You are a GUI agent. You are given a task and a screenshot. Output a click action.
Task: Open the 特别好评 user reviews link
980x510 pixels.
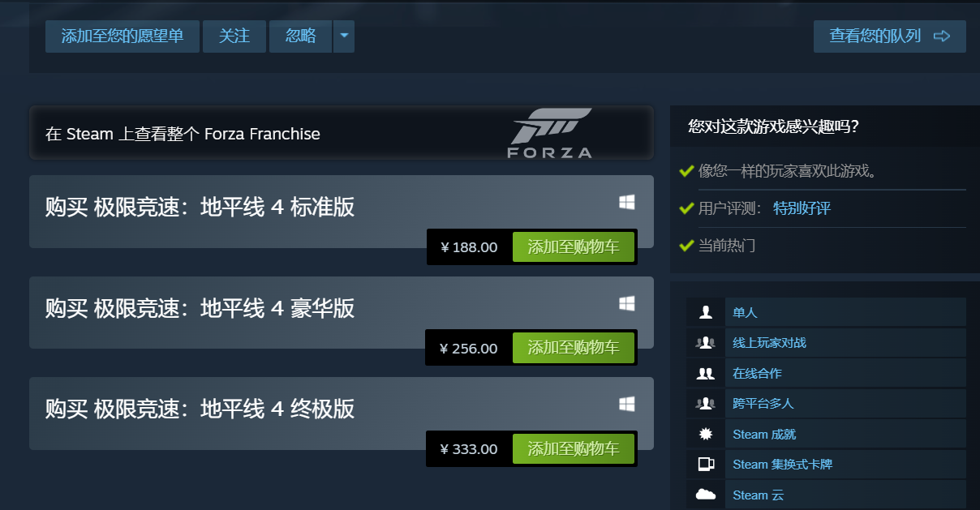[802, 208]
